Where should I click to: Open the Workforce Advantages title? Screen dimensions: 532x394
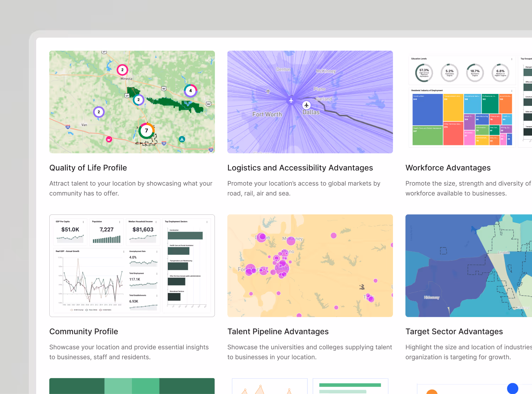click(x=448, y=168)
